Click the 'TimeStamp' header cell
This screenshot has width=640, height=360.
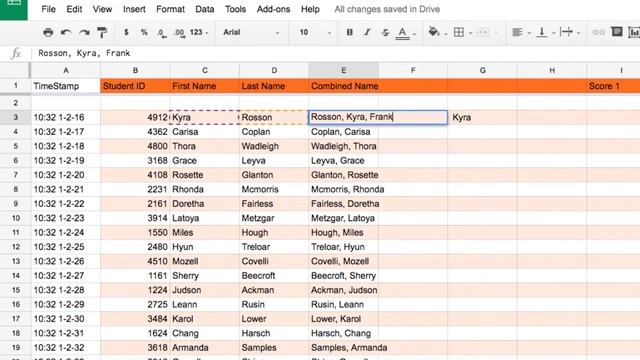tap(66, 86)
